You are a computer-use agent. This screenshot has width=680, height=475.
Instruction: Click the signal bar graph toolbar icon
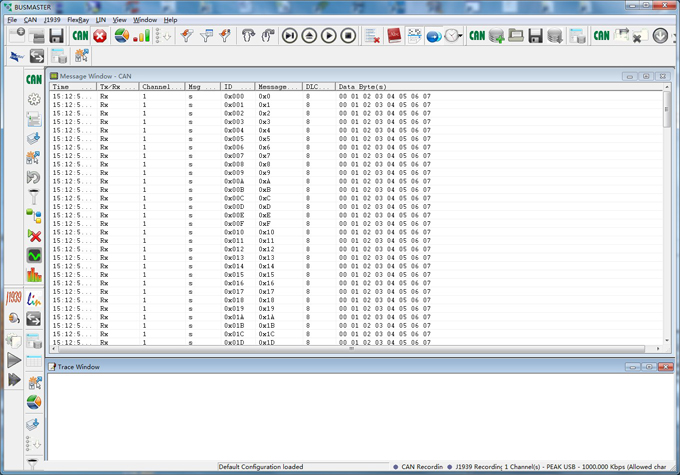click(142, 36)
